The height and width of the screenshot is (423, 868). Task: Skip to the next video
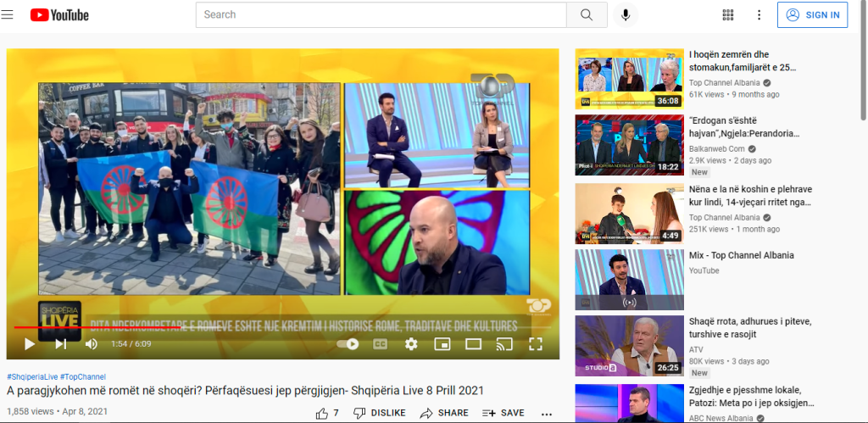[x=60, y=343]
